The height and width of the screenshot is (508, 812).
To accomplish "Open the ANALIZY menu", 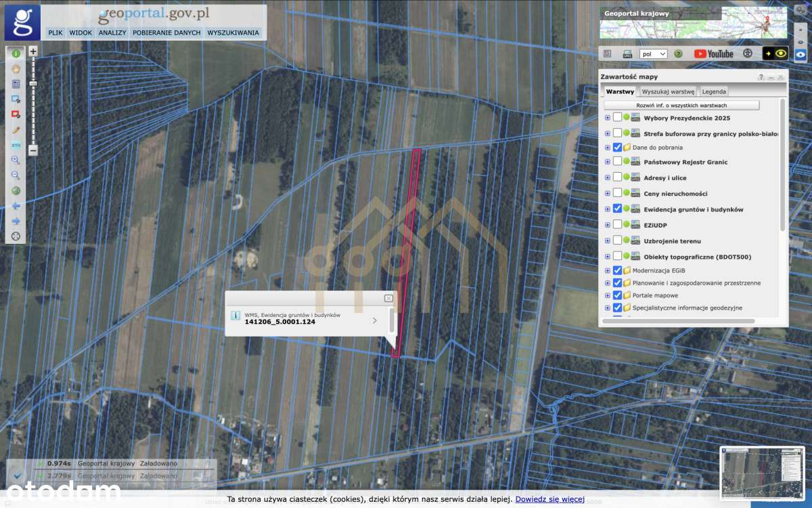I will (x=112, y=33).
